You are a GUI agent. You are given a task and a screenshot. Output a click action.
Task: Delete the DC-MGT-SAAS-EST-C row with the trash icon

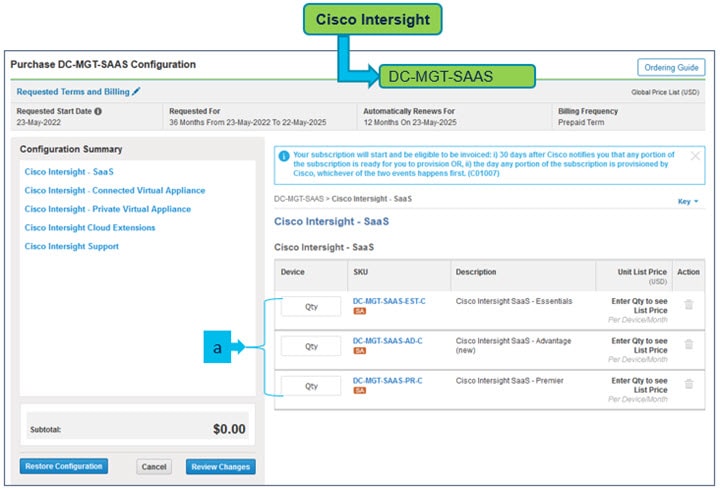point(688,304)
